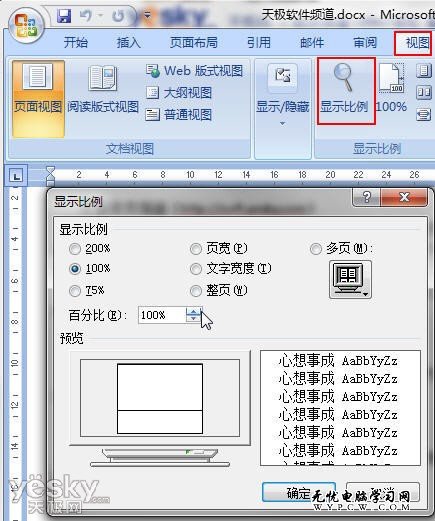Viewport: 435px width, 521px height.
Task: Click the single page view icon
Action: (424, 71)
